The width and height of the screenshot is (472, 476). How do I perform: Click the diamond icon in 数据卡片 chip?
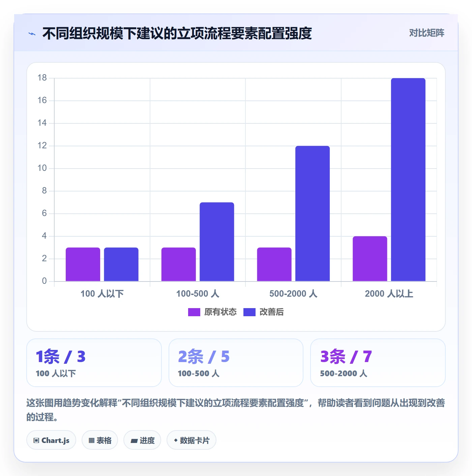coord(176,440)
